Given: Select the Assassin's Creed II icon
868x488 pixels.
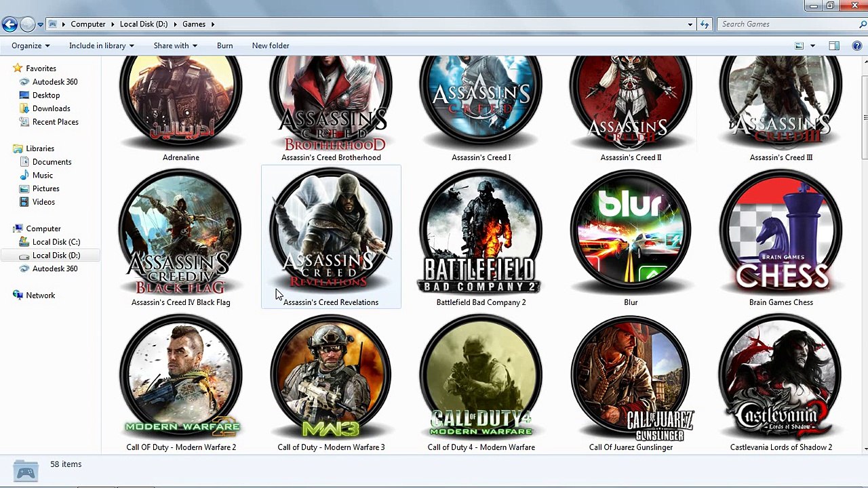Looking at the screenshot, I should coord(631,103).
